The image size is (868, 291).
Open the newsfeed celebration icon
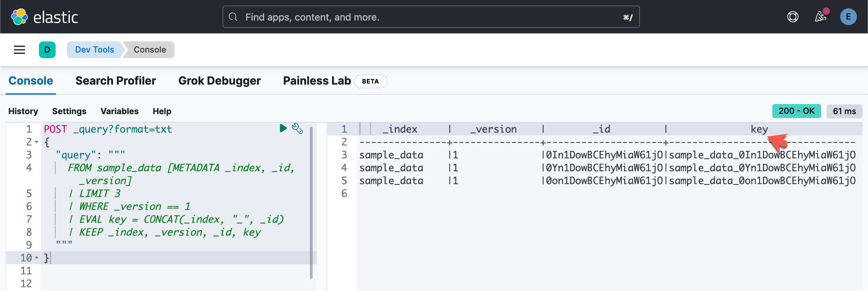click(x=821, y=17)
